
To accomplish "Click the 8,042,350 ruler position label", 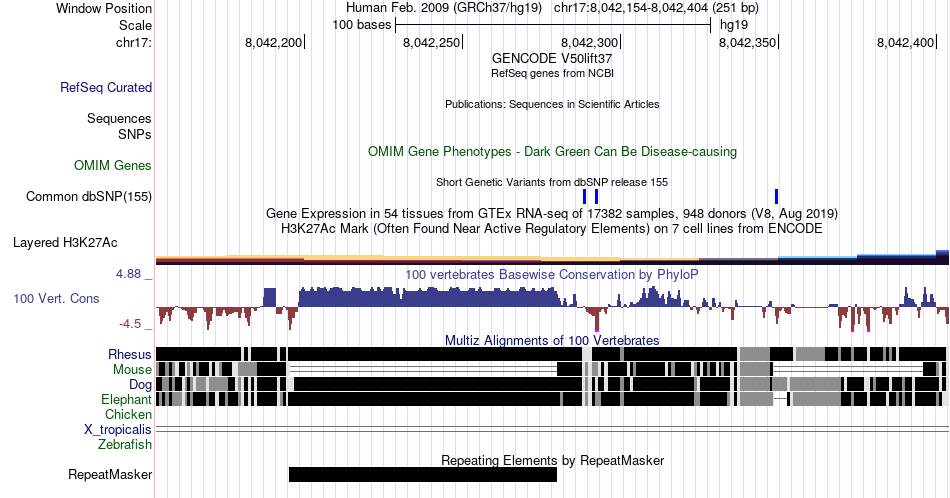I will pyautogui.click(x=748, y=42).
